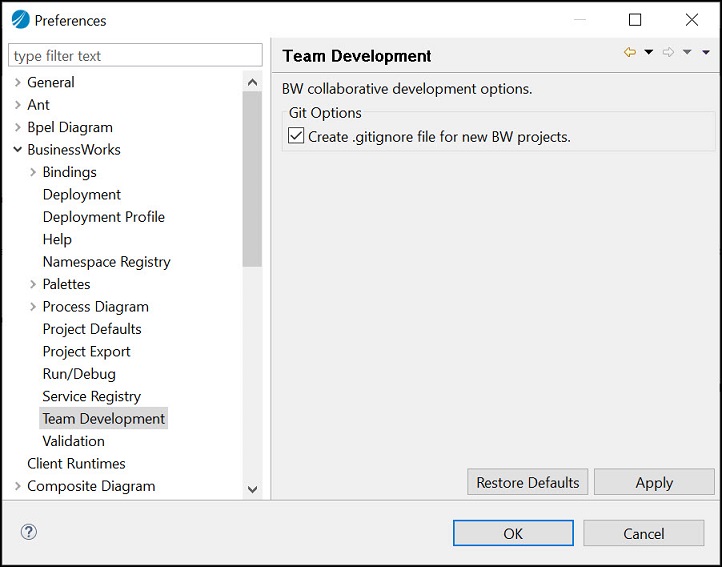Toggle Create .gitignore file checkbox
Image resolution: width=722 pixels, height=567 pixels.
(x=296, y=136)
